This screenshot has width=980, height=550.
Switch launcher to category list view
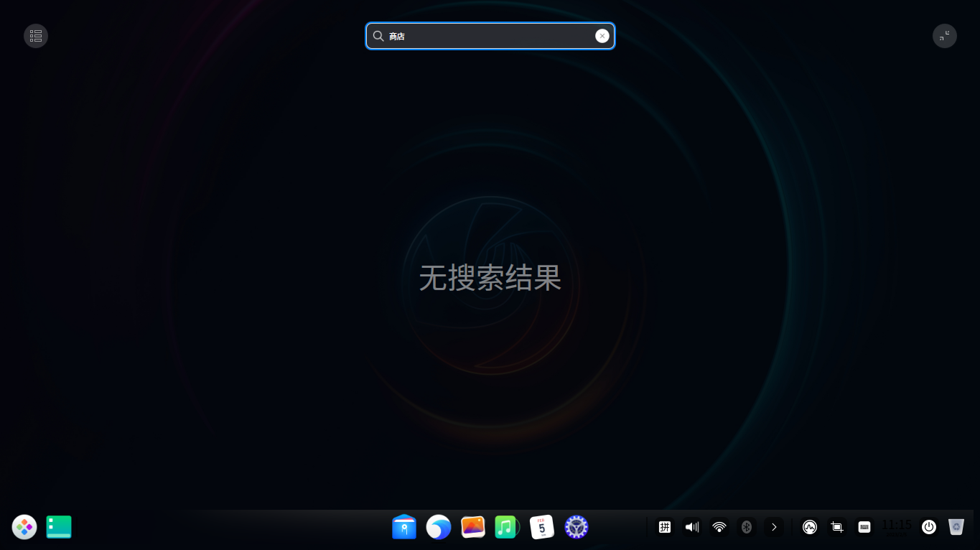pos(36,36)
